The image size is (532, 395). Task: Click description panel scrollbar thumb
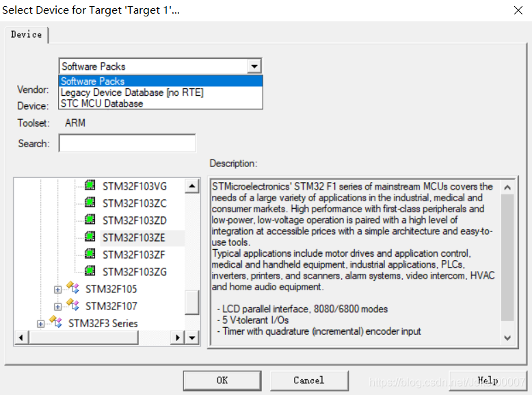(507, 257)
